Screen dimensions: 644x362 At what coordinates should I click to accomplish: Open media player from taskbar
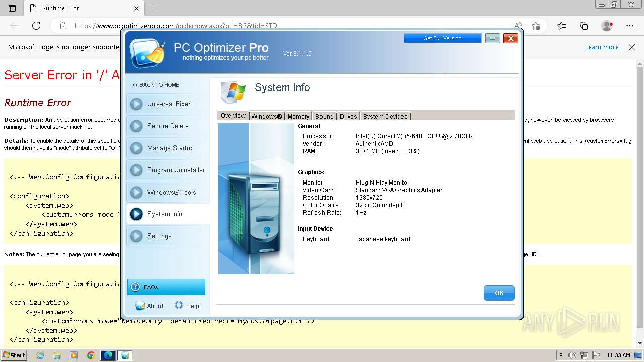pyautogui.click(x=74, y=355)
